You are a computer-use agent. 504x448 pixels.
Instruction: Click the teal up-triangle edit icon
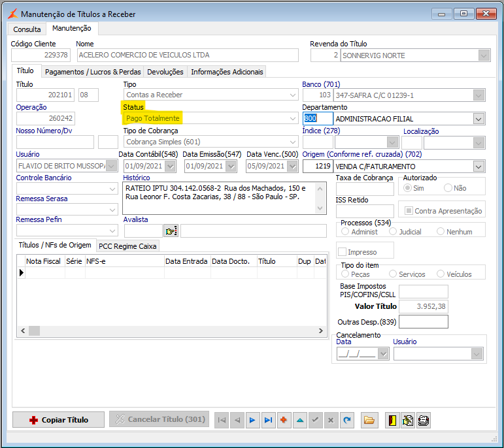point(299,420)
